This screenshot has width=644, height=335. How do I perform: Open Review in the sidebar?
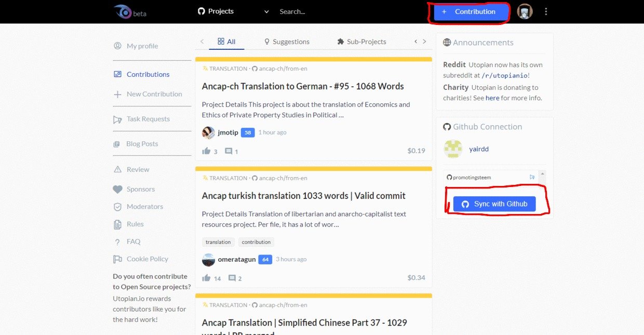coord(138,169)
